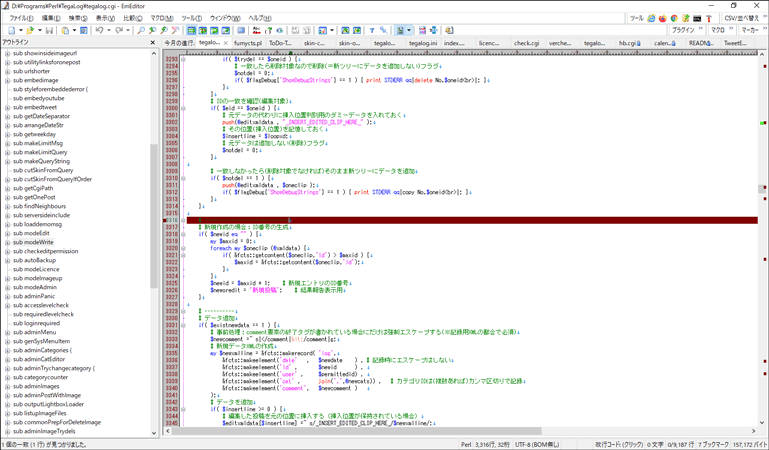The height and width of the screenshot is (450, 769).
Task: Click the editor horizontal scrollbar thumb
Action: (357, 431)
